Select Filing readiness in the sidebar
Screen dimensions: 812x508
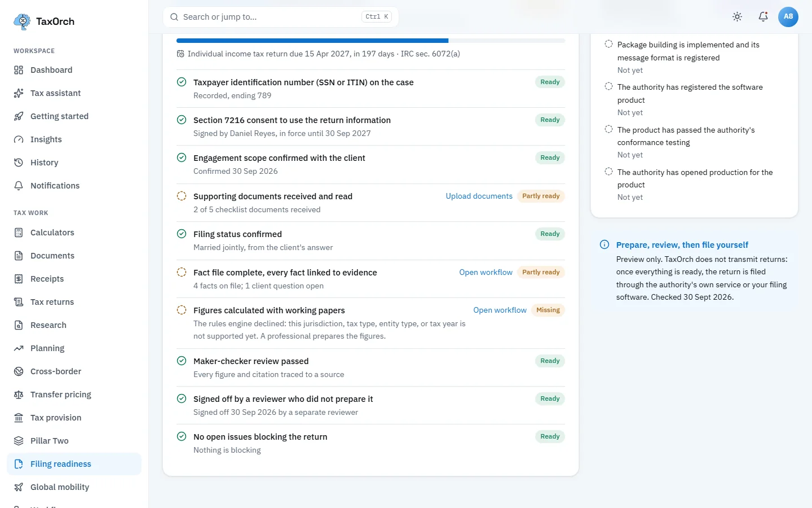coord(74,464)
